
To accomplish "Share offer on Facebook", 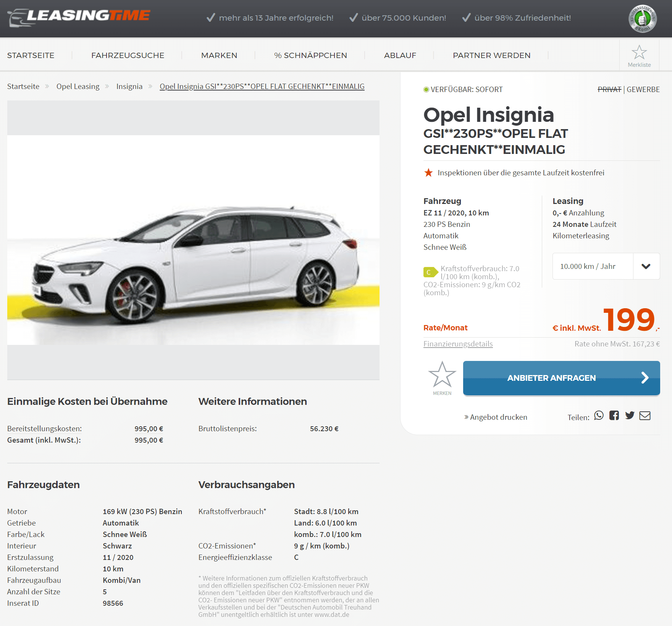I will pos(614,415).
